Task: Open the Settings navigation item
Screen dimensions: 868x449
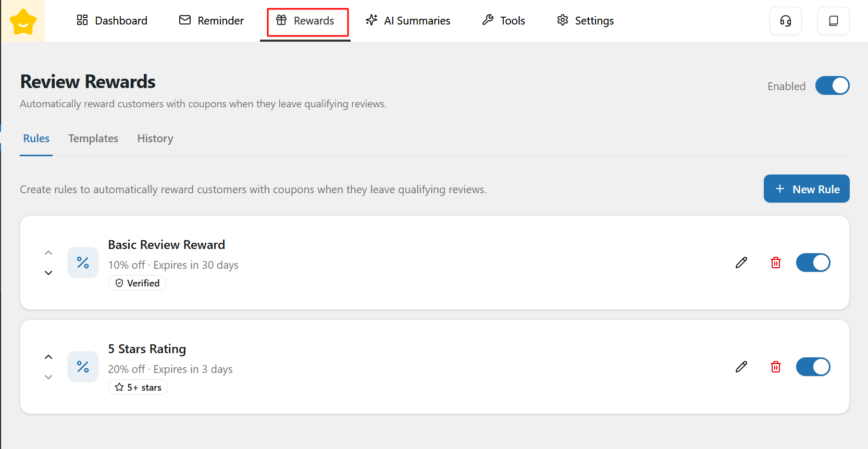Action: (x=585, y=21)
